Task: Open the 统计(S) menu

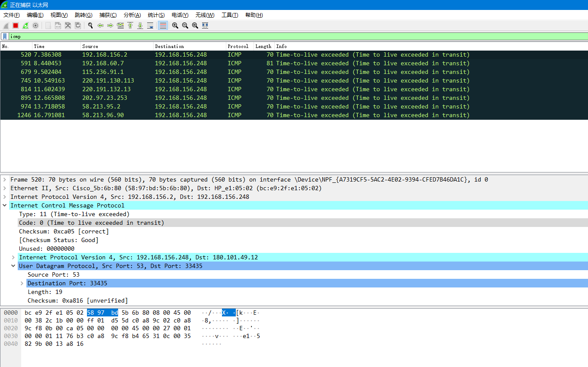Action: [156, 15]
